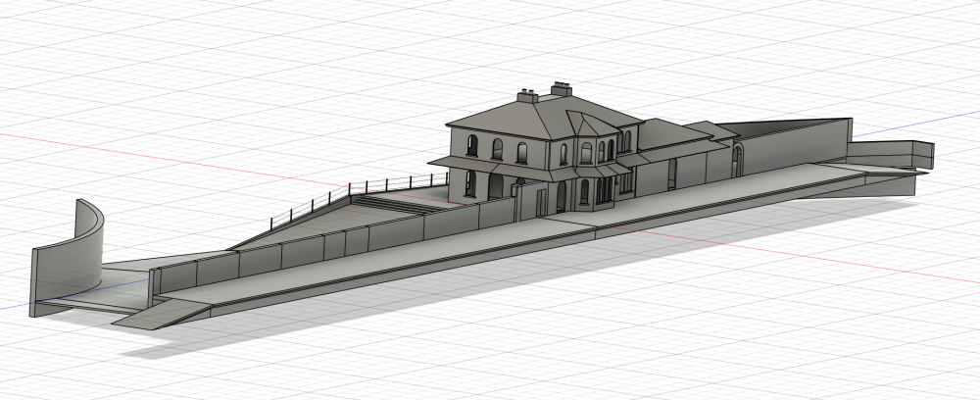The width and height of the screenshot is (980, 400).
Task: Select the arched doorway in the right-side wall
Action: tap(737, 161)
